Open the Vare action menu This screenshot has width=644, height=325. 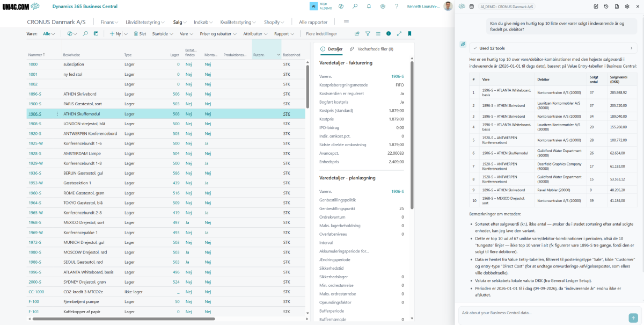187,33
